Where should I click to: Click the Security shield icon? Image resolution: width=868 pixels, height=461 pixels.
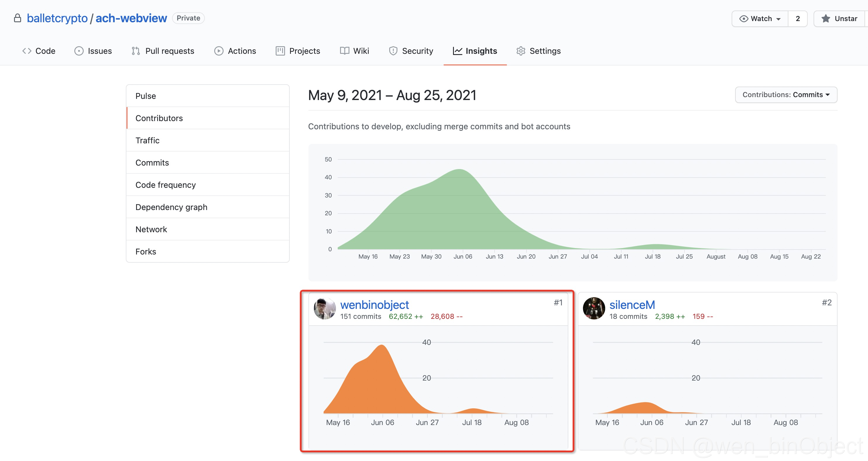(393, 51)
